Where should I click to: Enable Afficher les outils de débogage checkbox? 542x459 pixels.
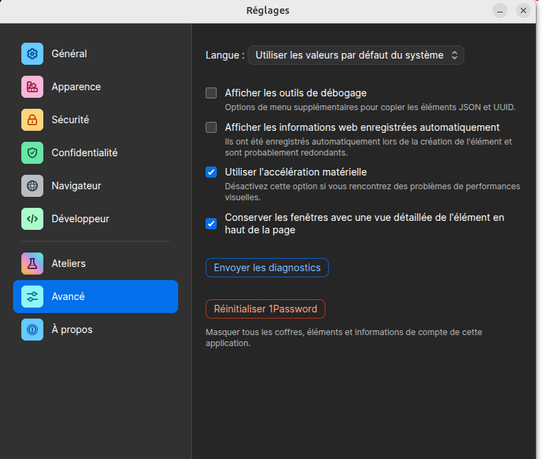(x=211, y=93)
